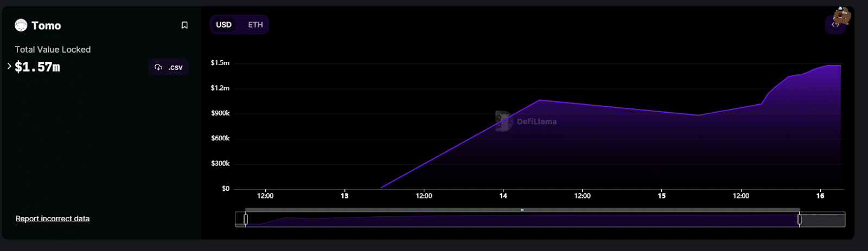This screenshot has width=868, height=251.
Task: Click the left handle of range selector
Action: pyautogui.click(x=246, y=219)
